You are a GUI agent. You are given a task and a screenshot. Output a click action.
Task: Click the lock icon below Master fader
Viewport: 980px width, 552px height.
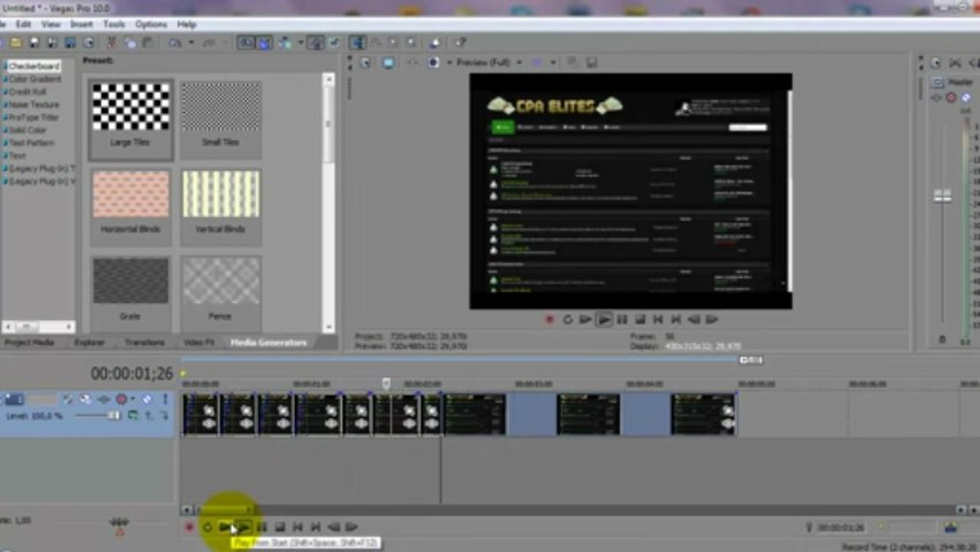(942, 339)
